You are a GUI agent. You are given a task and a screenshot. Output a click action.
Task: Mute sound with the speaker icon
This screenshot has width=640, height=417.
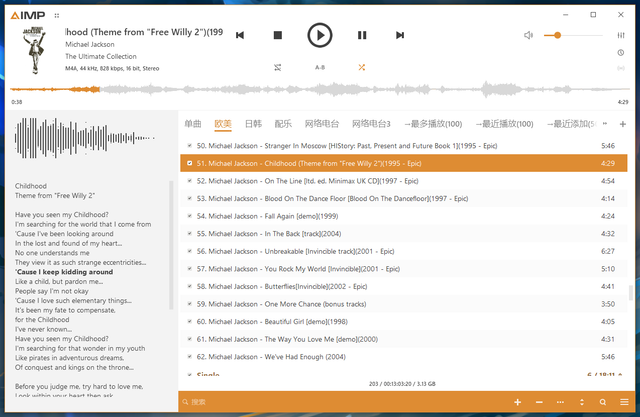(528, 35)
